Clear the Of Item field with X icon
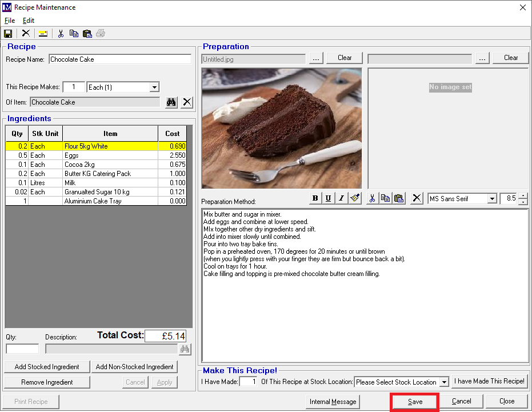This screenshot has height=412, width=532. coord(187,102)
